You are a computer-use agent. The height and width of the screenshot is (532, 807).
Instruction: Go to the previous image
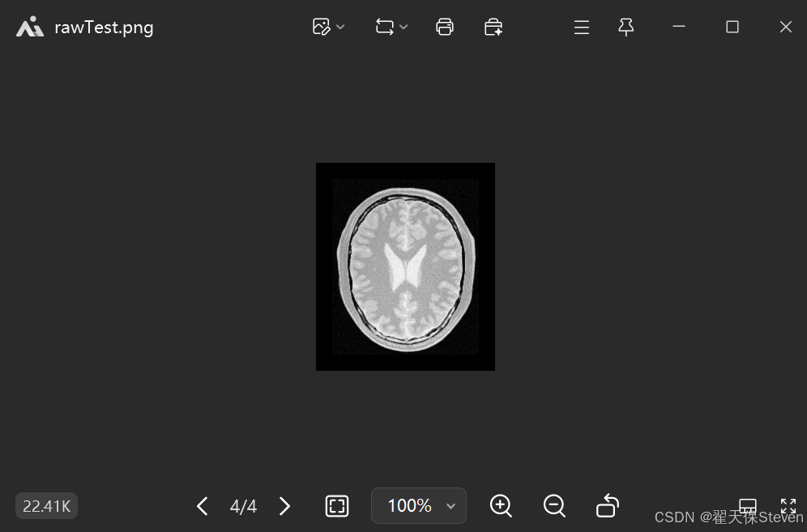click(203, 506)
